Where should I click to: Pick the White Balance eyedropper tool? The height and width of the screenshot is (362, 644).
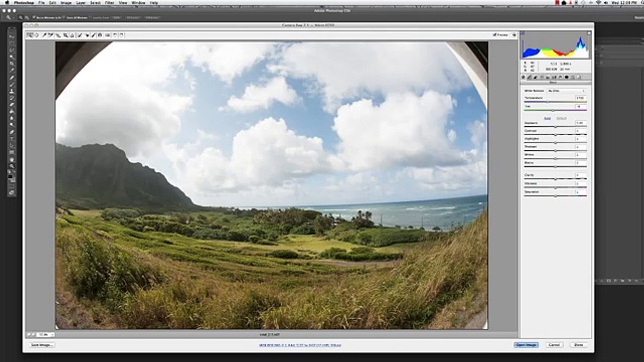tap(44, 35)
